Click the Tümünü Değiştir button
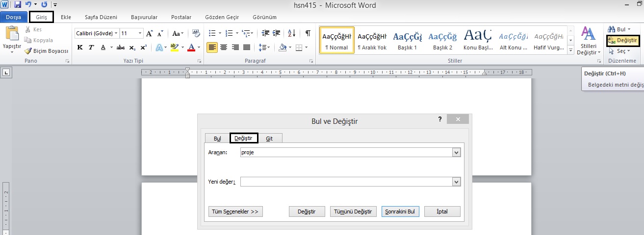The width and height of the screenshot is (644, 235). tap(353, 211)
